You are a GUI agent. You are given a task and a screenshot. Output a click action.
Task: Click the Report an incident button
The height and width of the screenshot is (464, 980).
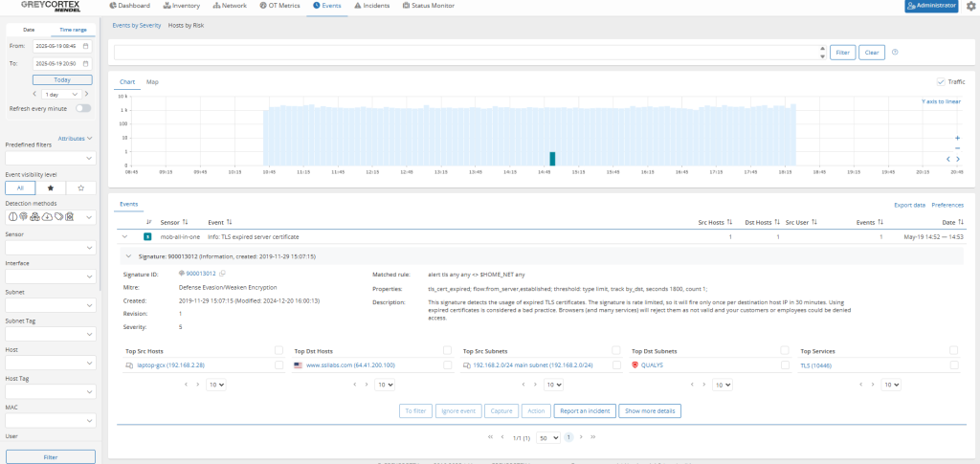[583, 410]
